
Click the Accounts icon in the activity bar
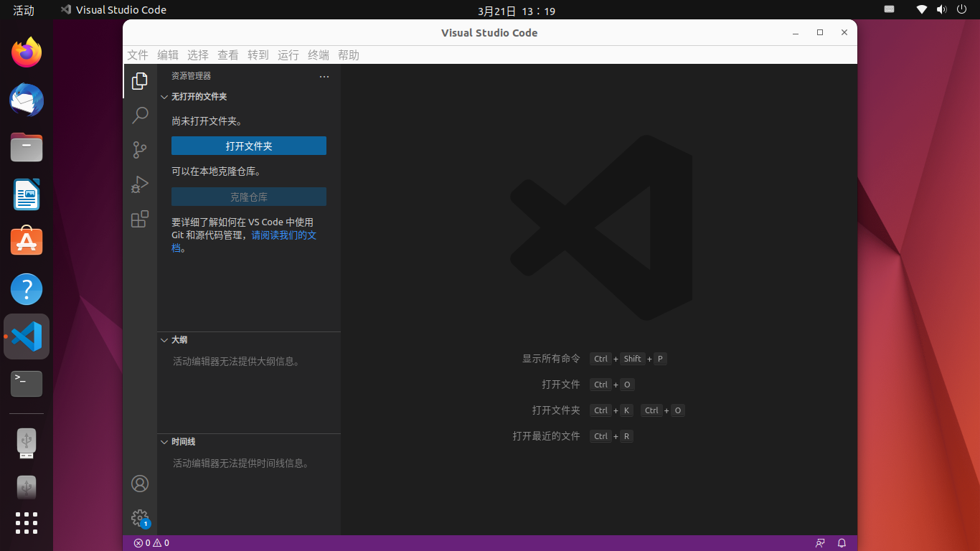point(140,484)
